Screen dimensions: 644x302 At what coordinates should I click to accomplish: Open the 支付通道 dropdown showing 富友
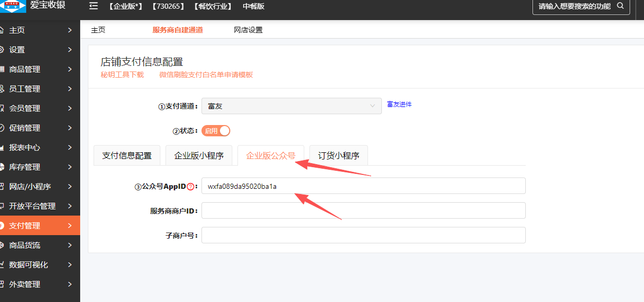(x=291, y=106)
